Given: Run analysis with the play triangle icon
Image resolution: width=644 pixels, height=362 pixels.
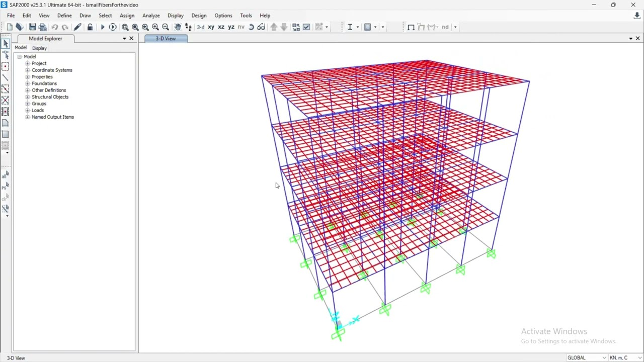Looking at the screenshot, I should [103, 27].
